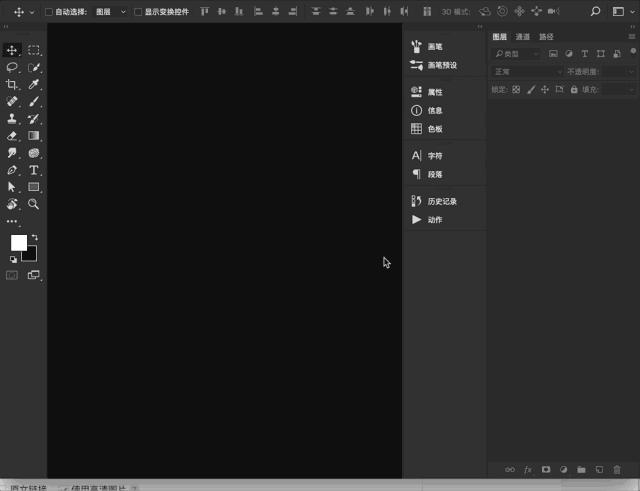Screen dimensions: 640x491
Task: Align top edges in options bar
Action: (x=204, y=11)
